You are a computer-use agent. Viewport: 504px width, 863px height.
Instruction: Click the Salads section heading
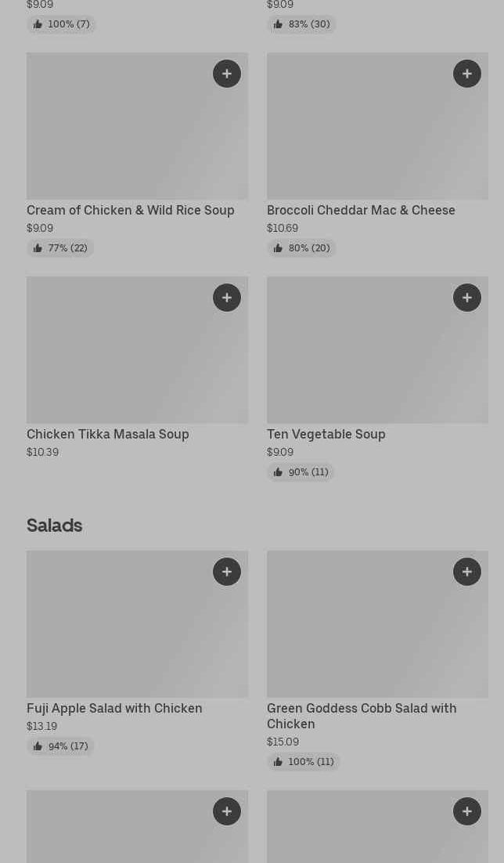[55, 525]
